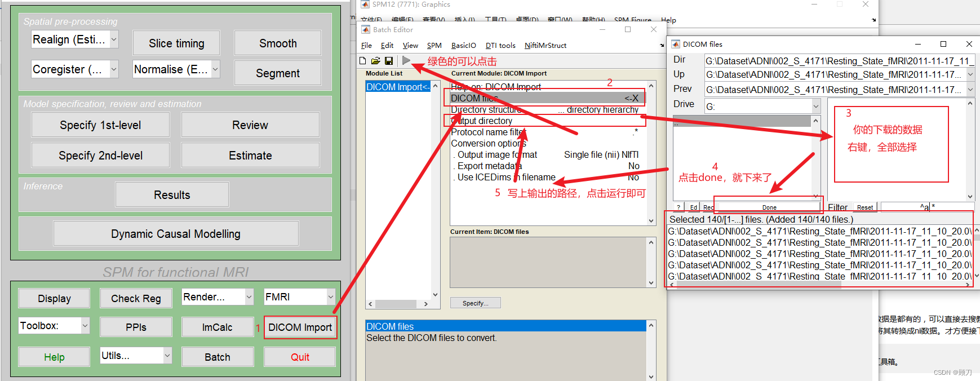Click the ? help button in DICOM files window

coord(679,207)
